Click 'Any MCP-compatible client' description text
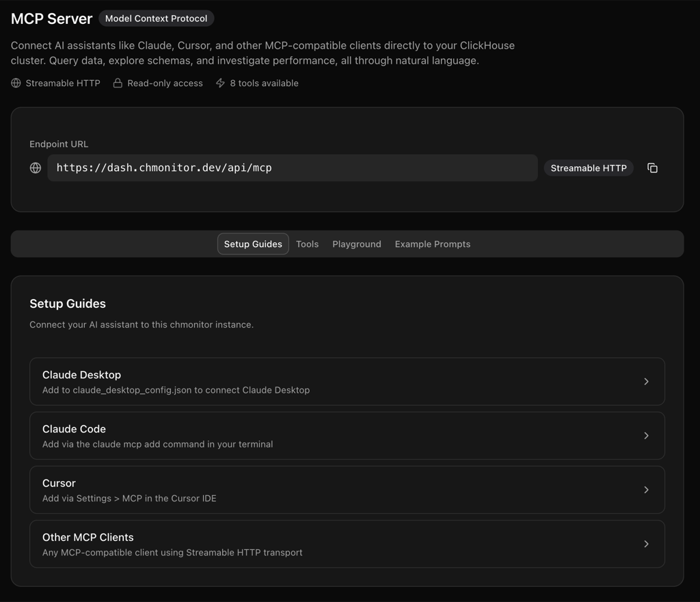The height and width of the screenshot is (602, 700). (172, 553)
